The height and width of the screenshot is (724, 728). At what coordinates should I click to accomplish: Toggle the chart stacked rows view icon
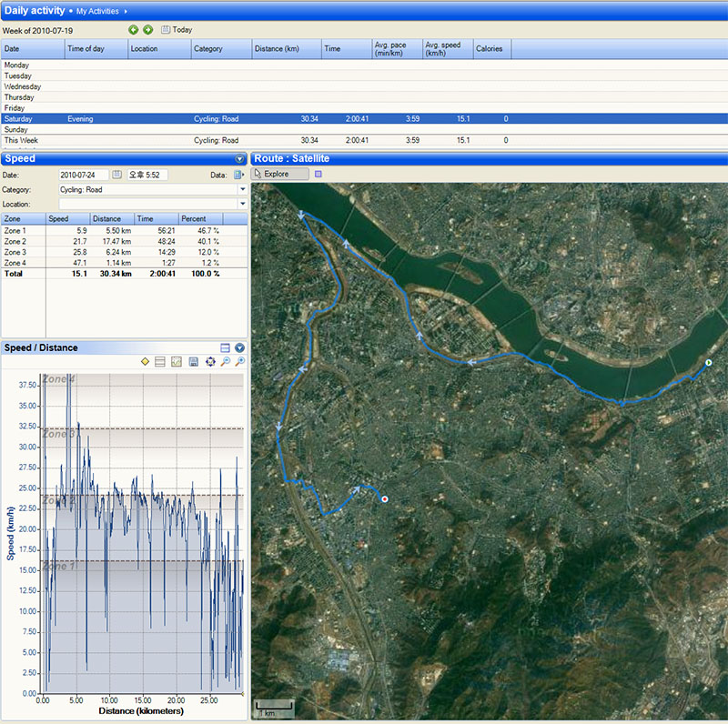point(160,362)
